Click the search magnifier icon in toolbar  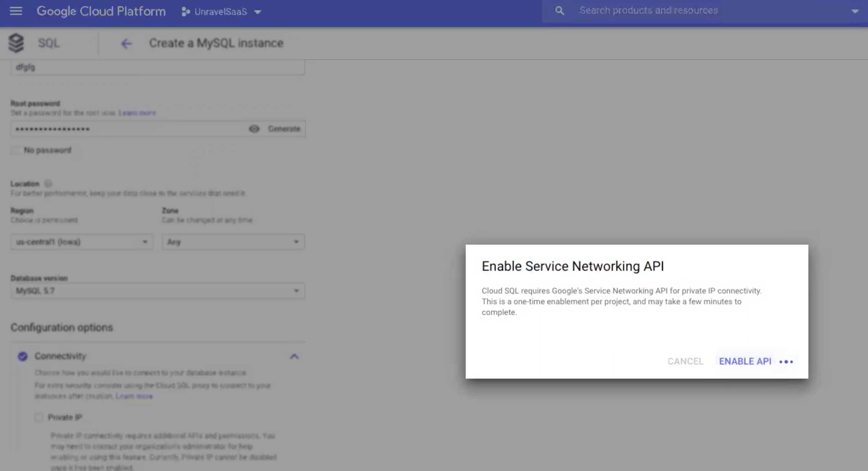coord(558,10)
